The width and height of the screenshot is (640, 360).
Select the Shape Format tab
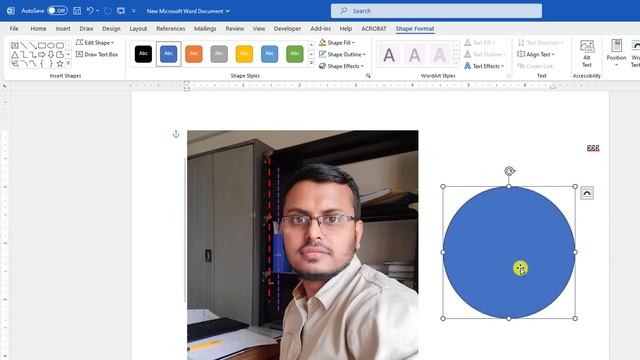pos(415,29)
